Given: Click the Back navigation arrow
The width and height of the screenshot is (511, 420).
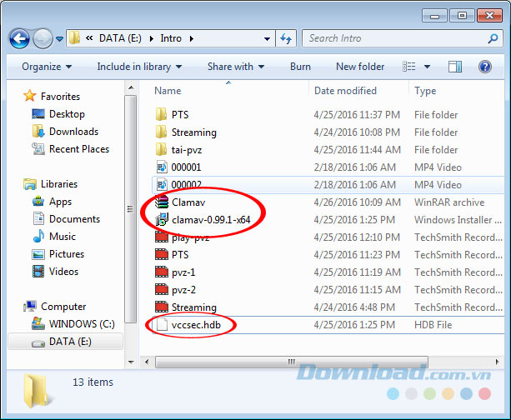Looking at the screenshot, I should coord(19,39).
